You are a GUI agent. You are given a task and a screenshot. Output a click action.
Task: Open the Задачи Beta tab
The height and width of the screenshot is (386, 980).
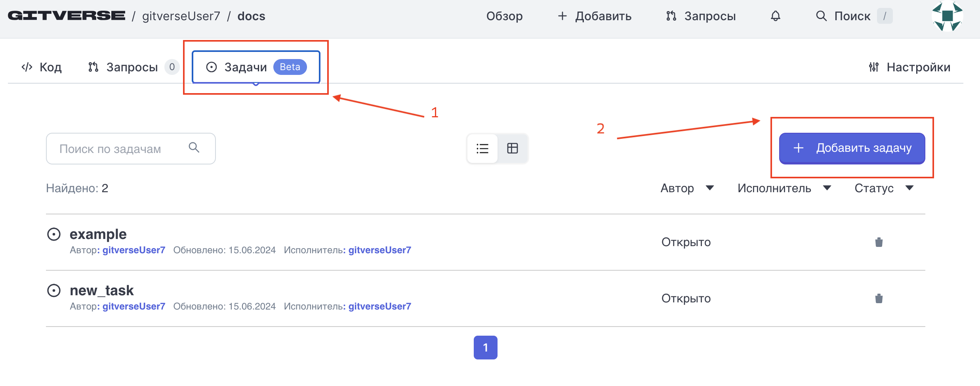coord(256,67)
